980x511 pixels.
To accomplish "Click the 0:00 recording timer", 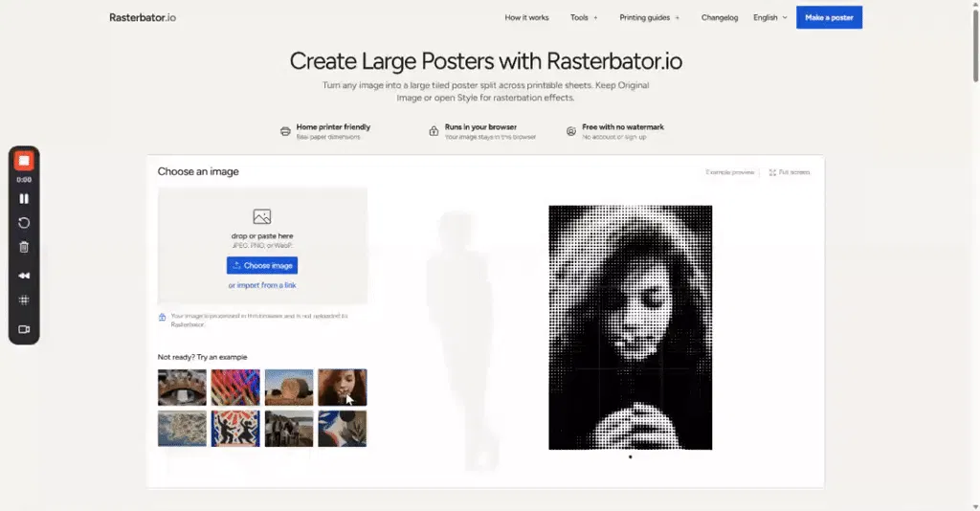I will coord(24,180).
